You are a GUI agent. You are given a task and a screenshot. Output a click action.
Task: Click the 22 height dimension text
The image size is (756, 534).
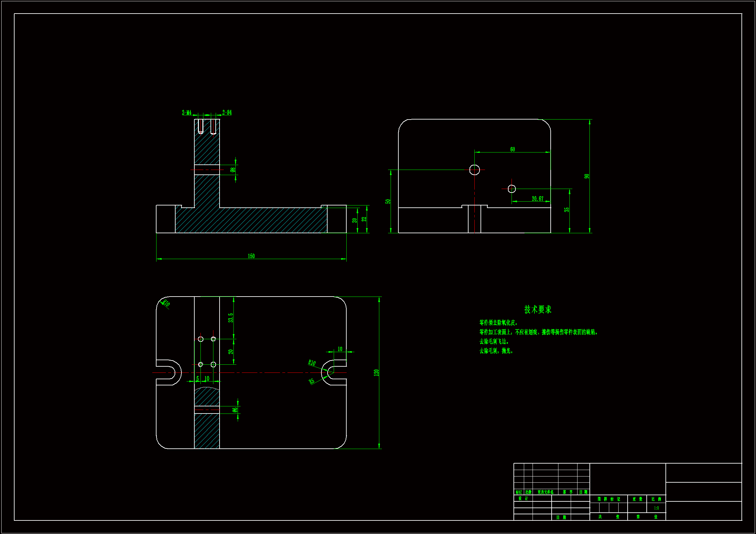pyautogui.click(x=364, y=219)
